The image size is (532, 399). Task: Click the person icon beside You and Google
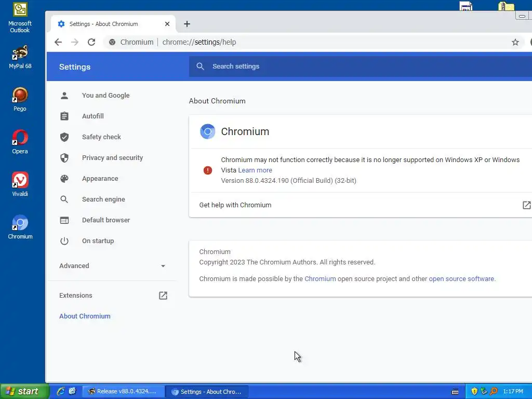64,96
